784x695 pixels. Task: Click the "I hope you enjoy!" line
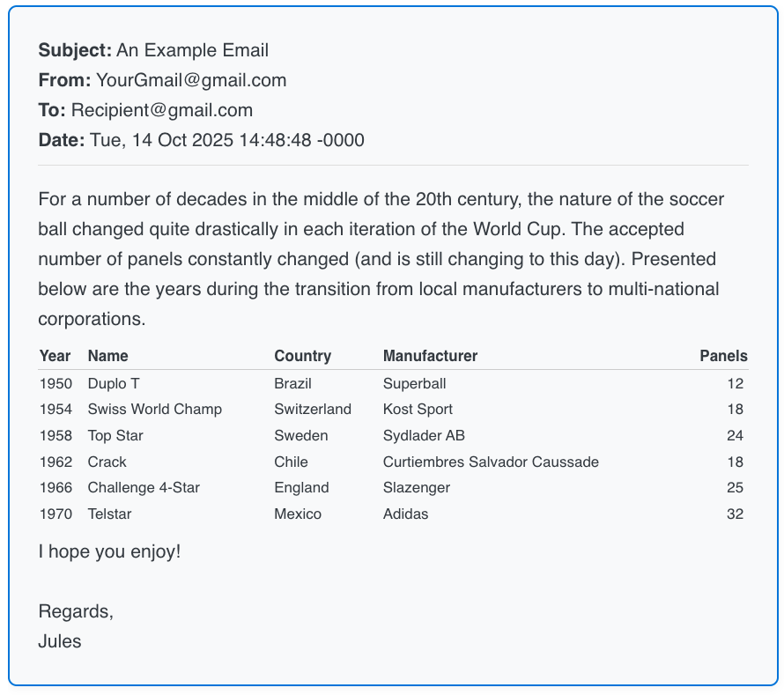tap(109, 552)
